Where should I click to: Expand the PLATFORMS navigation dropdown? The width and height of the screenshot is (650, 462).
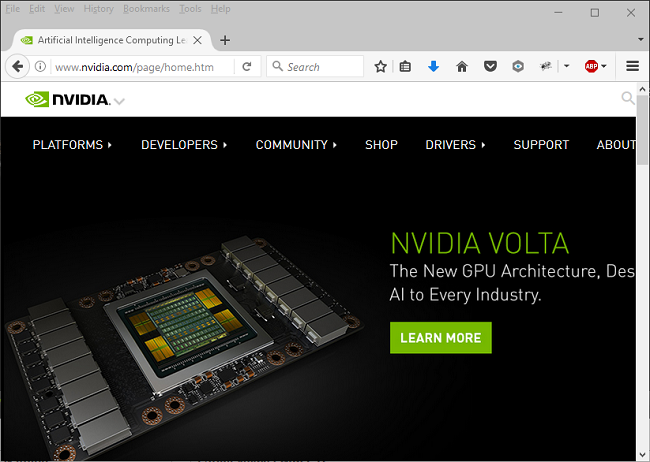tap(72, 145)
